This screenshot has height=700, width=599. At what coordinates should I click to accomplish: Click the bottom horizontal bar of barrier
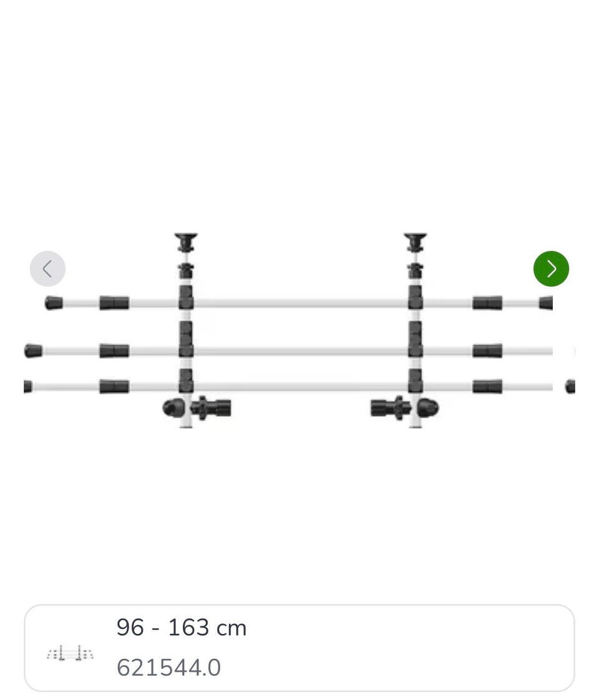pyautogui.click(x=299, y=387)
